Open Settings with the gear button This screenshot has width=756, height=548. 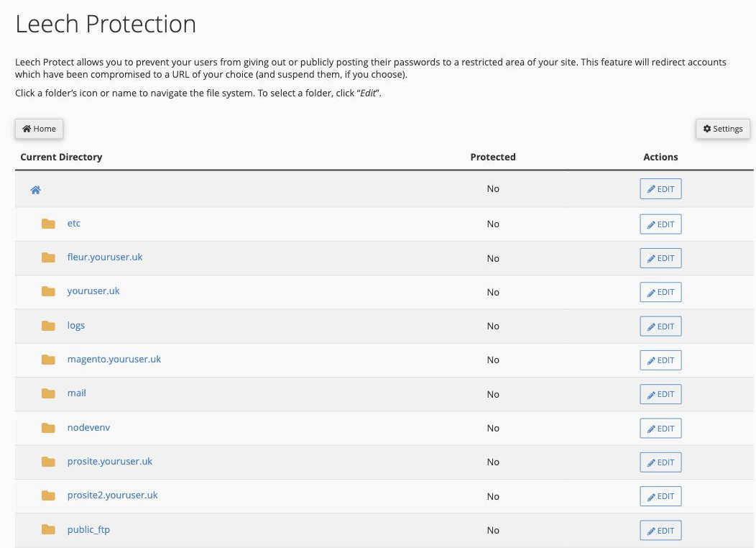coord(723,129)
